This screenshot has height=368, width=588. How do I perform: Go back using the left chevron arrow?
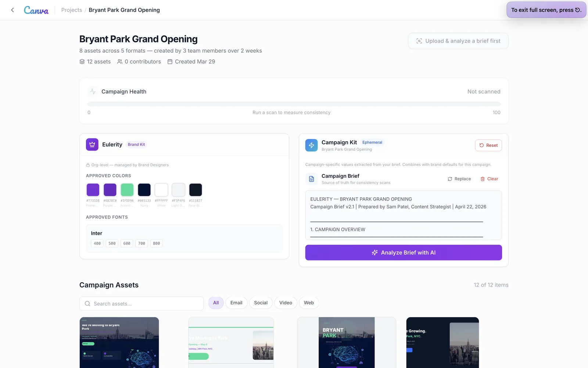(12, 10)
